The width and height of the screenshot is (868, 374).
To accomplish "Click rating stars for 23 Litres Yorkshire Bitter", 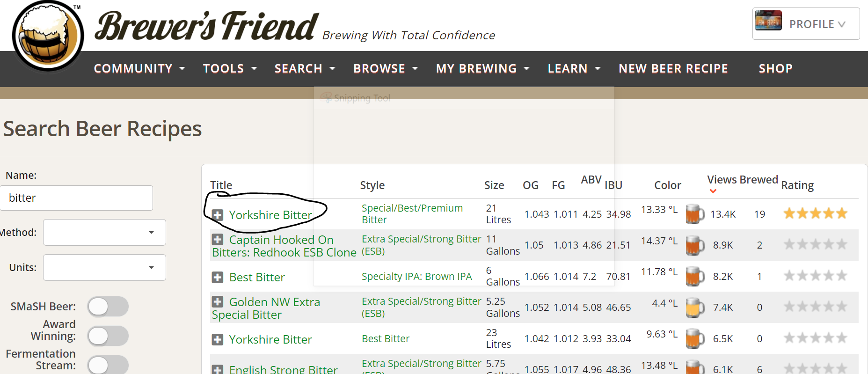I will [x=816, y=337].
